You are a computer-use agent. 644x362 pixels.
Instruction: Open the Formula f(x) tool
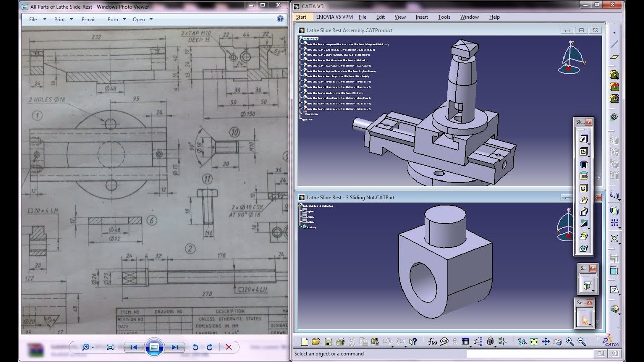432,342
